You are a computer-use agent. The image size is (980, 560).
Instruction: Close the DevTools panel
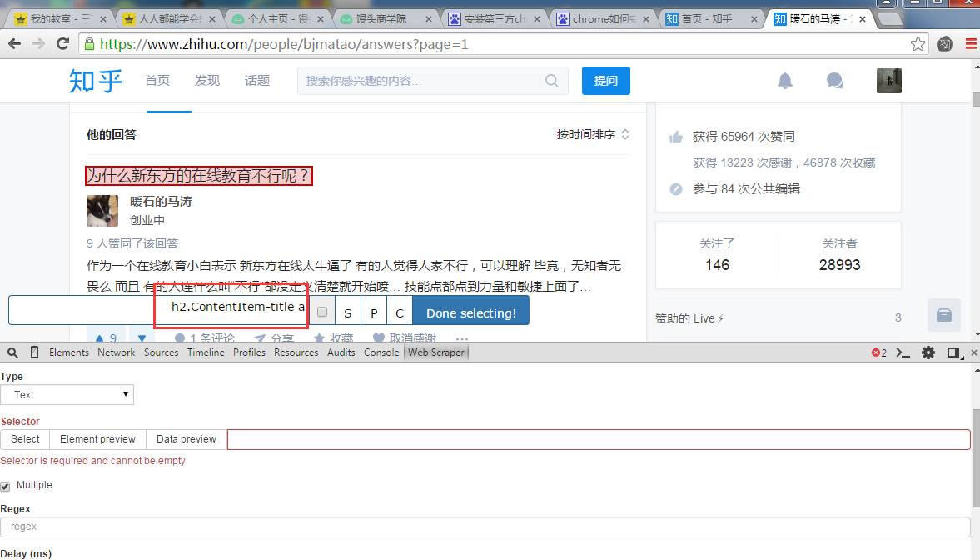point(973,352)
